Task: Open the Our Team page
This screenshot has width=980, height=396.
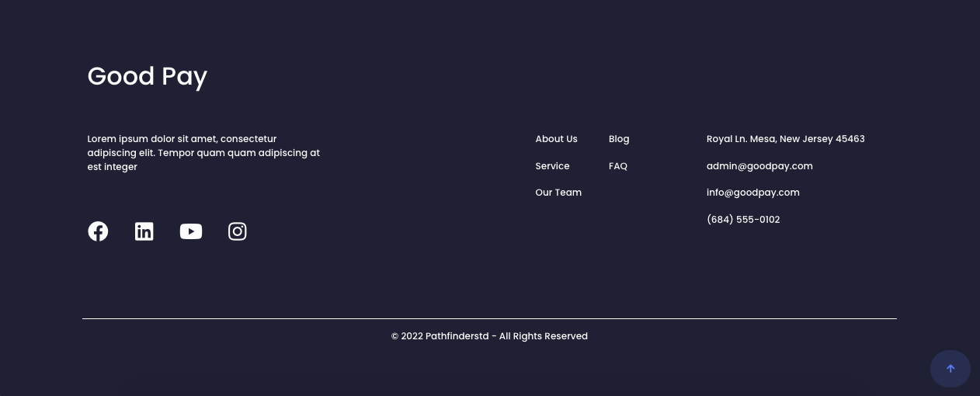Action: [558, 193]
